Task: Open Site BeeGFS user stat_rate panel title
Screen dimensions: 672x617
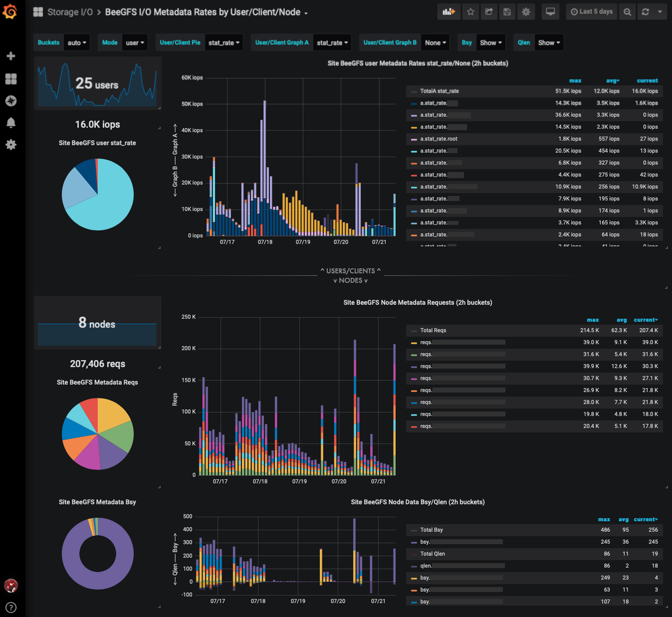Action: [x=97, y=143]
